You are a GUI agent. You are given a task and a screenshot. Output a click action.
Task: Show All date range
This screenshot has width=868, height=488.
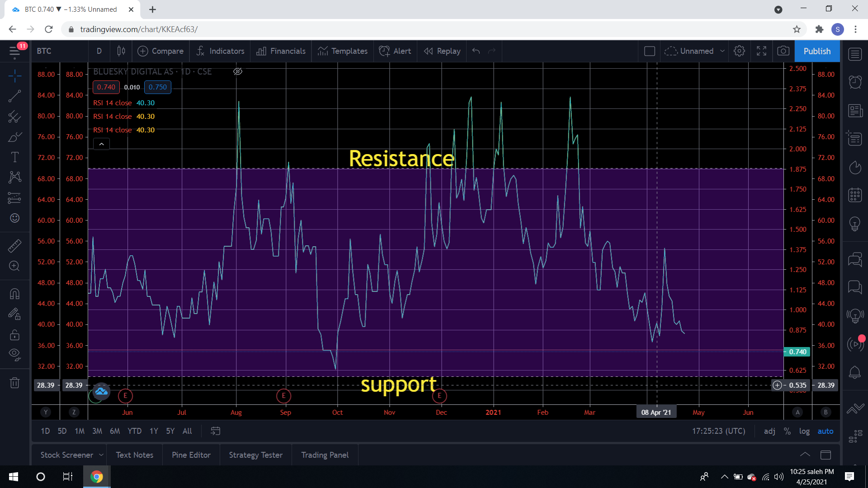187,431
